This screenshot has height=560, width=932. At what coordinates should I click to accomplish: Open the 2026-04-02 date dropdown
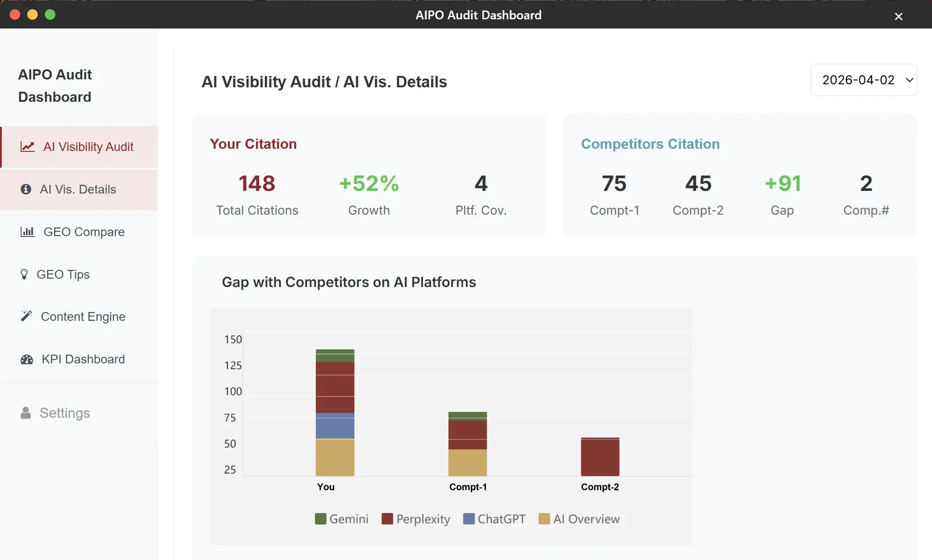858,80
